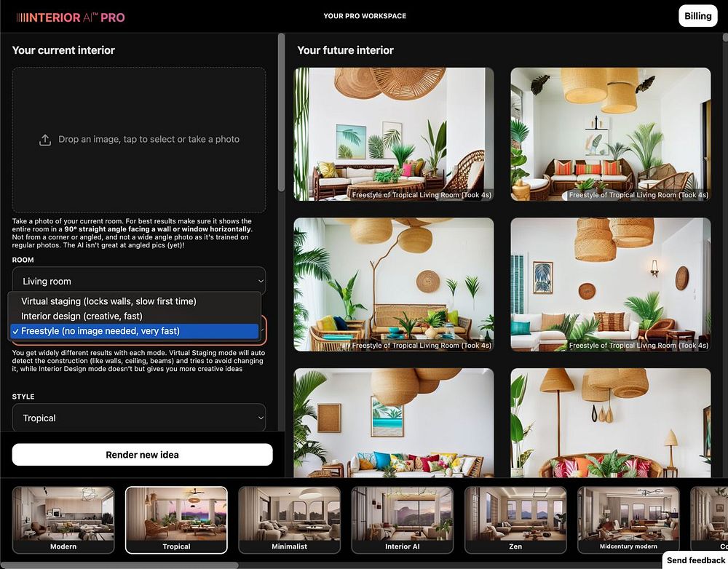The height and width of the screenshot is (569, 728).
Task: Choose the Interior AI style thumbnail
Action: [403, 520]
